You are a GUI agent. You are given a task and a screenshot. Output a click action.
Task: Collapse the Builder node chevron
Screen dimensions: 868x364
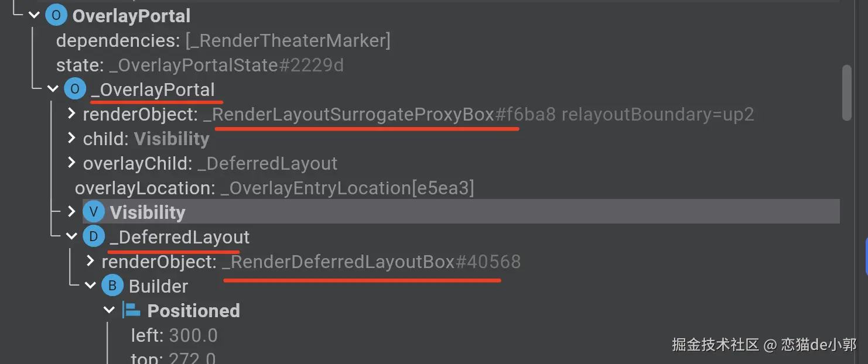90,286
